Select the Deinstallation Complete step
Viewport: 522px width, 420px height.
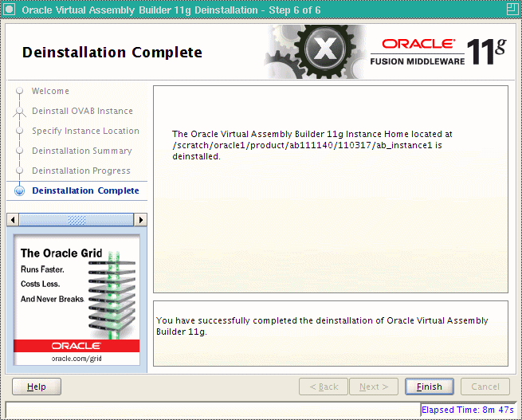coord(85,190)
